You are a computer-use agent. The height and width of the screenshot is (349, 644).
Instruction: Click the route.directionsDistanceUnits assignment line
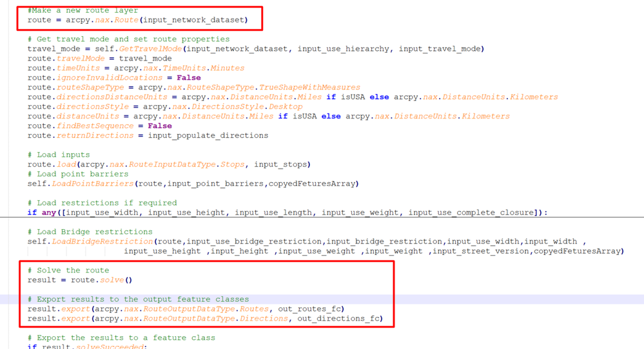tap(293, 97)
